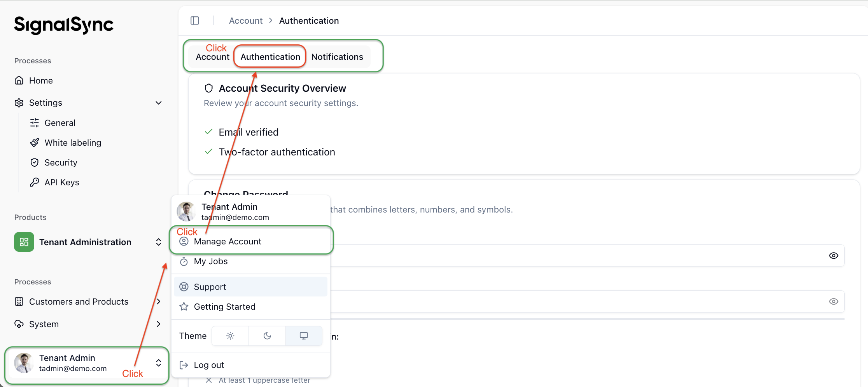This screenshot has height=387, width=868.
Task: Expand the System menu chevron
Action: (159, 324)
